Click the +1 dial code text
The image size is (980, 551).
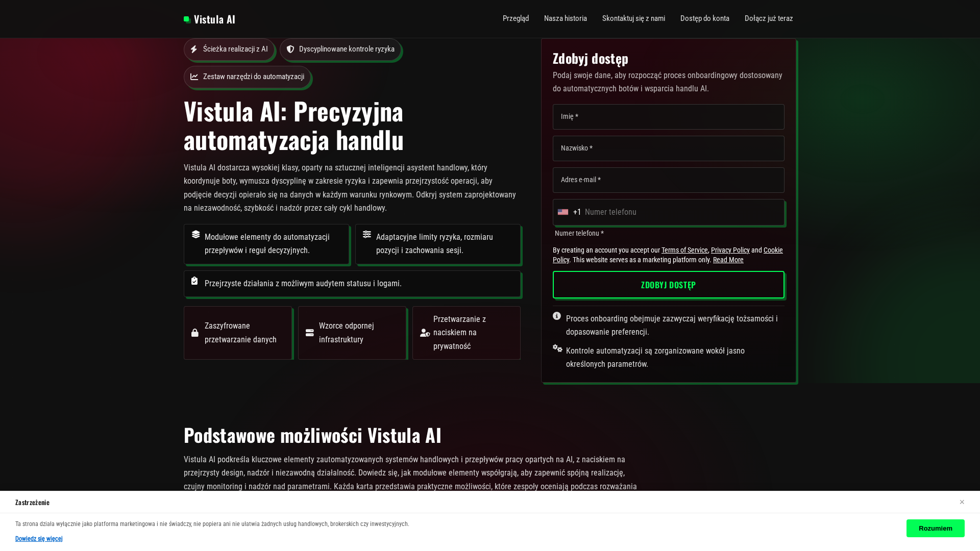tap(577, 212)
